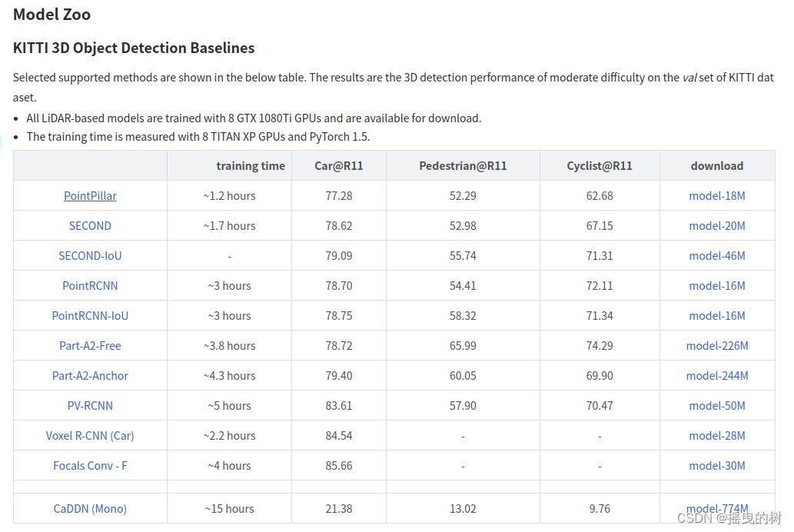
Task: Download the model-774M CaDDN checkpoint
Action: (x=717, y=508)
